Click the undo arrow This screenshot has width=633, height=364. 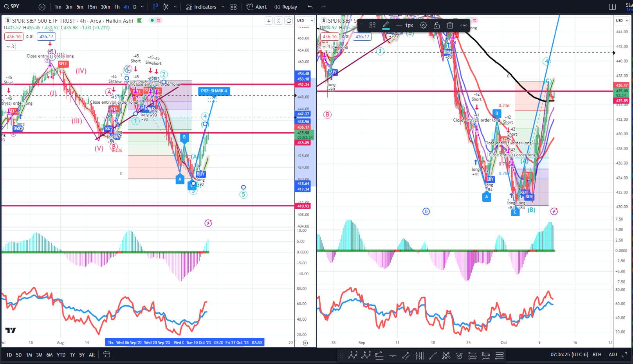point(310,7)
